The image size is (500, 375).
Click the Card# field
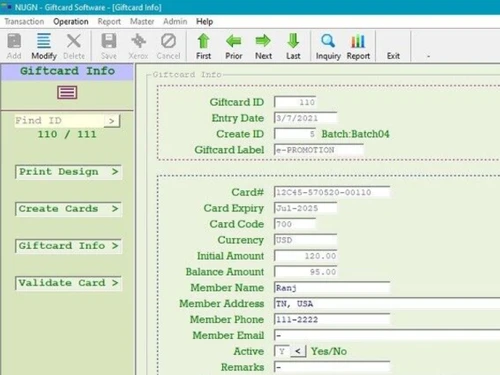click(332, 192)
